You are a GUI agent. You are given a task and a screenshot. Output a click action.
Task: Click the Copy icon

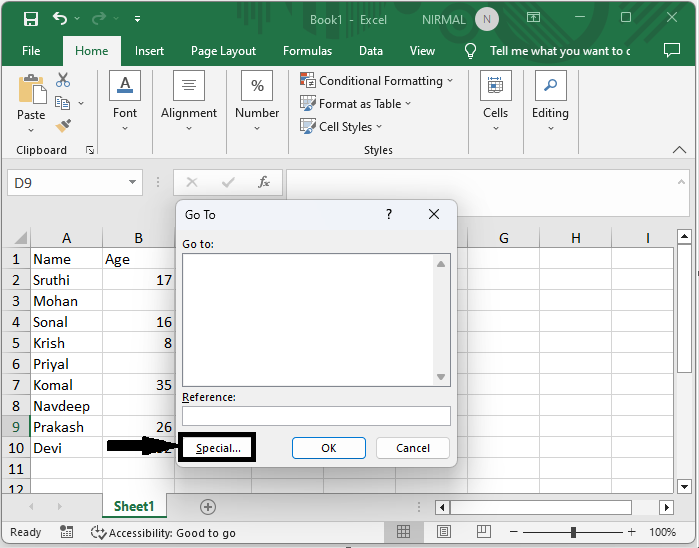pyautogui.click(x=62, y=103)
